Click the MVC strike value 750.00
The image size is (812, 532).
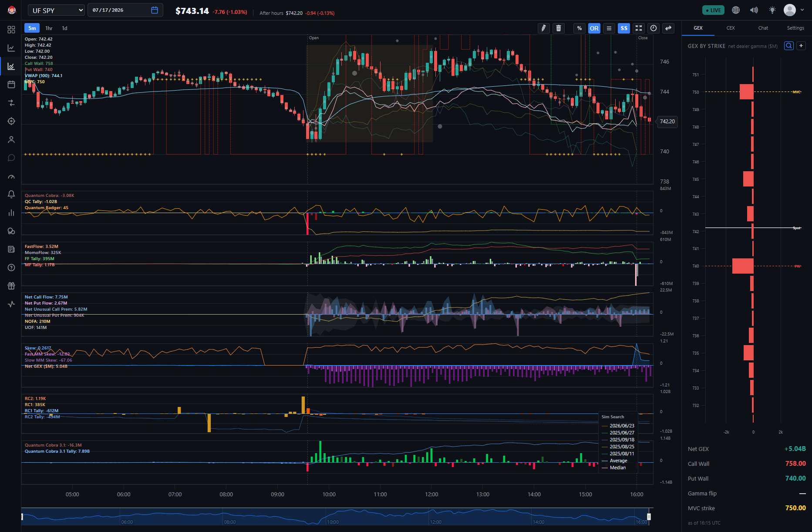point(795,508)
